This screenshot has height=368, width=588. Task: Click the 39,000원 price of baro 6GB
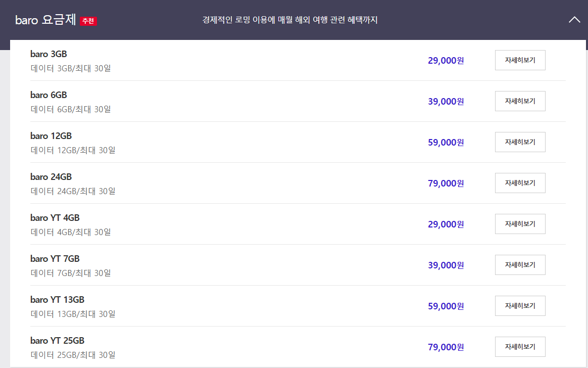(x=445, y=101)
